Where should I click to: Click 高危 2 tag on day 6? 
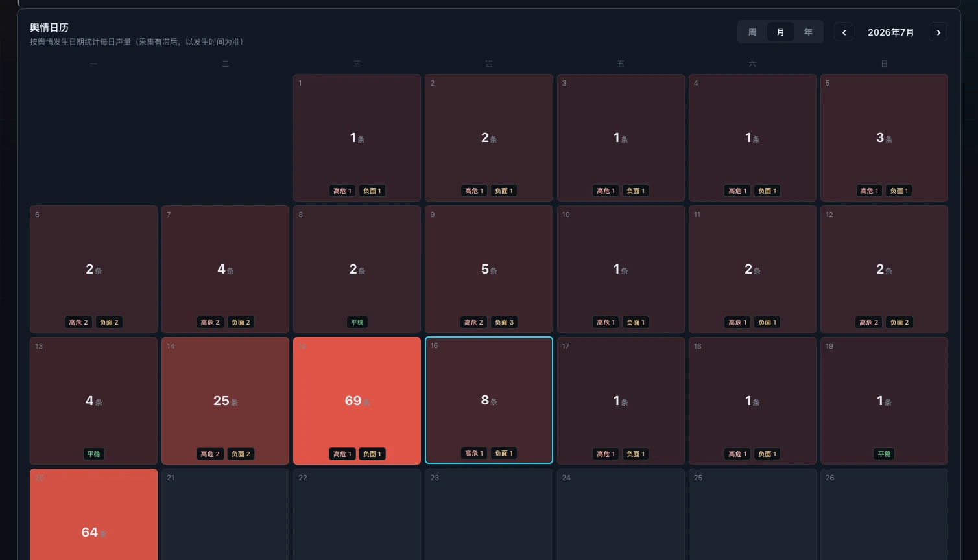(x=78, y=322)
